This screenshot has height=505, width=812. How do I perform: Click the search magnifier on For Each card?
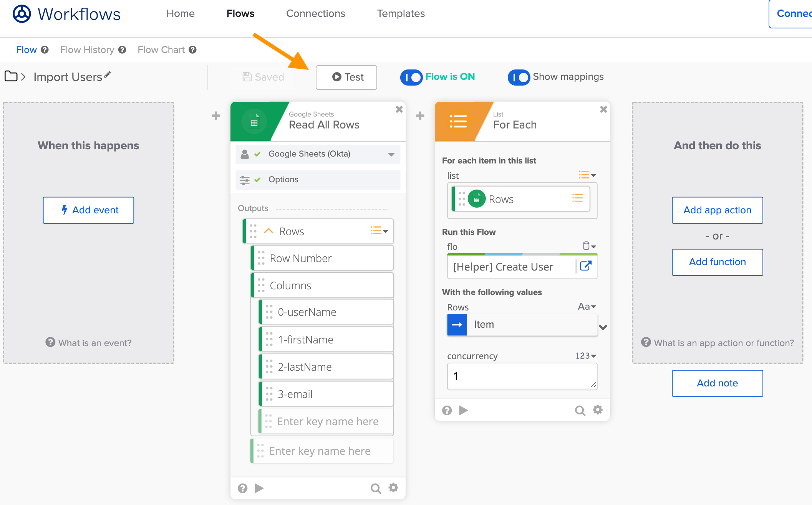[x=580, y=411]
